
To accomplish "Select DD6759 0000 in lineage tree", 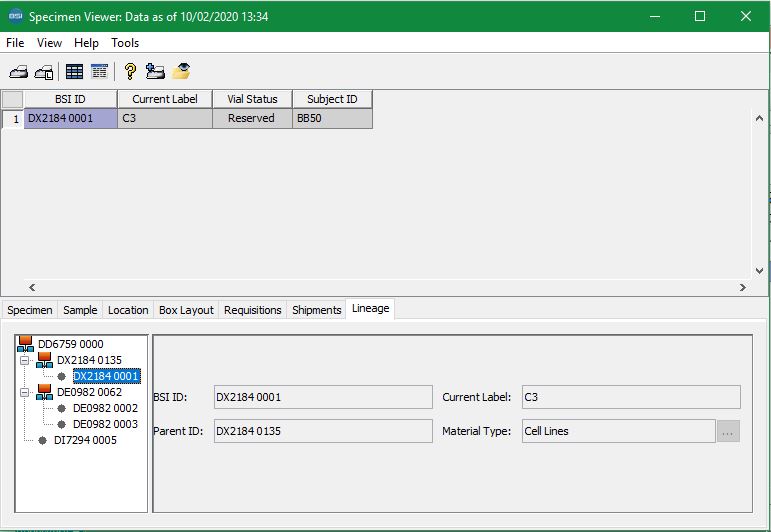I will coord(71,344).
